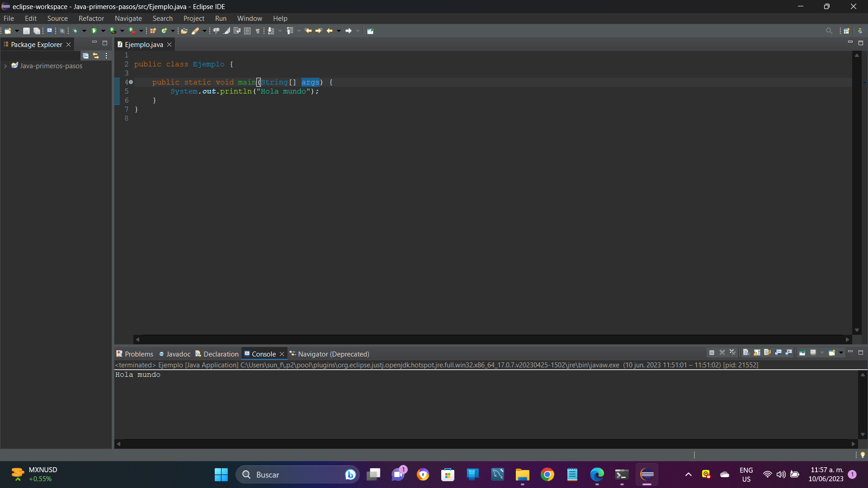Open the Run menu in menu bar
The height and width of the screenshot is (488, 868).
coord(221,18)
